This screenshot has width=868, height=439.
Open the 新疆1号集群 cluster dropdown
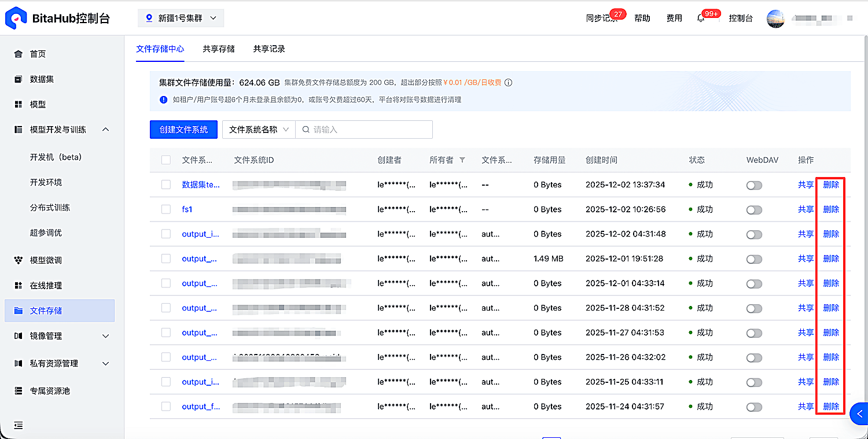tap(181, 19)
